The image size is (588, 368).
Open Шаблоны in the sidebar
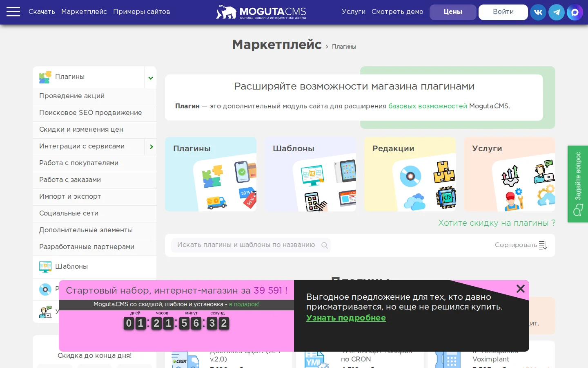tap(94, 267)
